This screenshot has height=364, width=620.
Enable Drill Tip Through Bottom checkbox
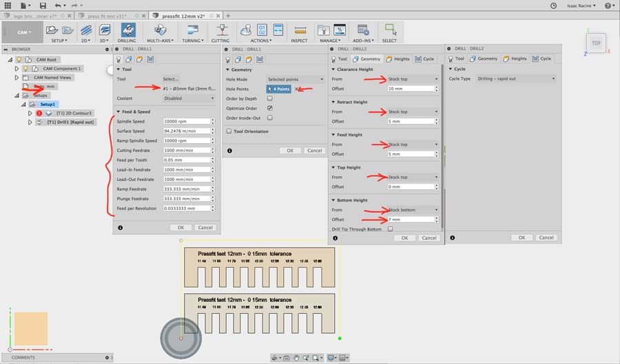coord(391,228)
